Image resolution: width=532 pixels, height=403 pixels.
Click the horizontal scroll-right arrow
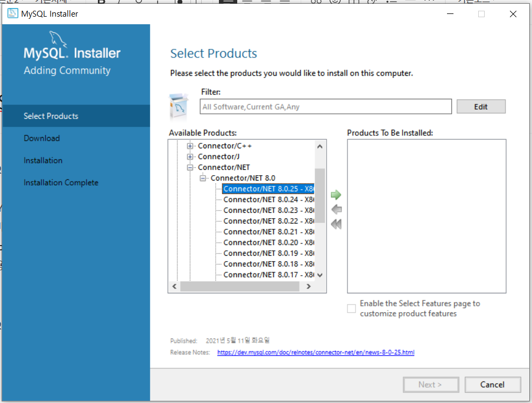tap(308, 286)
